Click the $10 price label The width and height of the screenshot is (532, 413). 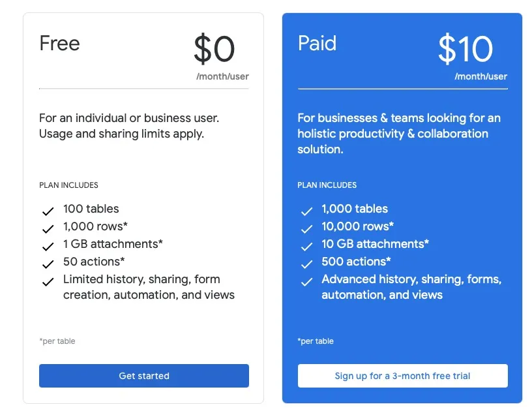[x=465, y=49]
